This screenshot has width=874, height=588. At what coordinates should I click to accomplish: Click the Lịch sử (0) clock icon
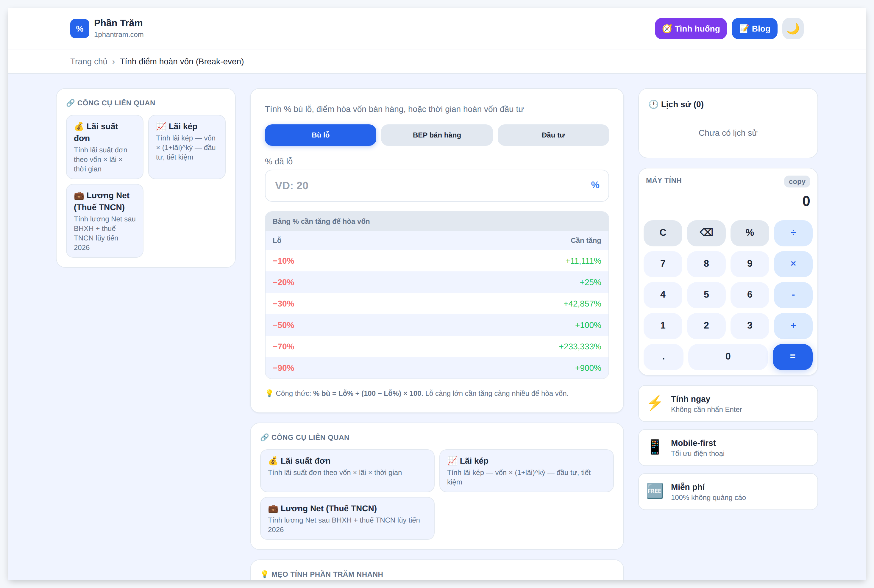653,104
